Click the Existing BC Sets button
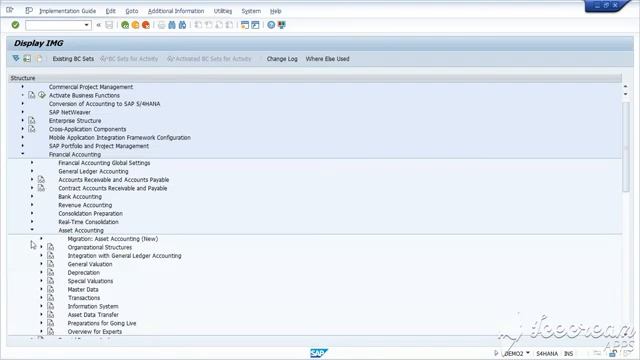Viewport: 640px width, 360px height. click(73, 59)
